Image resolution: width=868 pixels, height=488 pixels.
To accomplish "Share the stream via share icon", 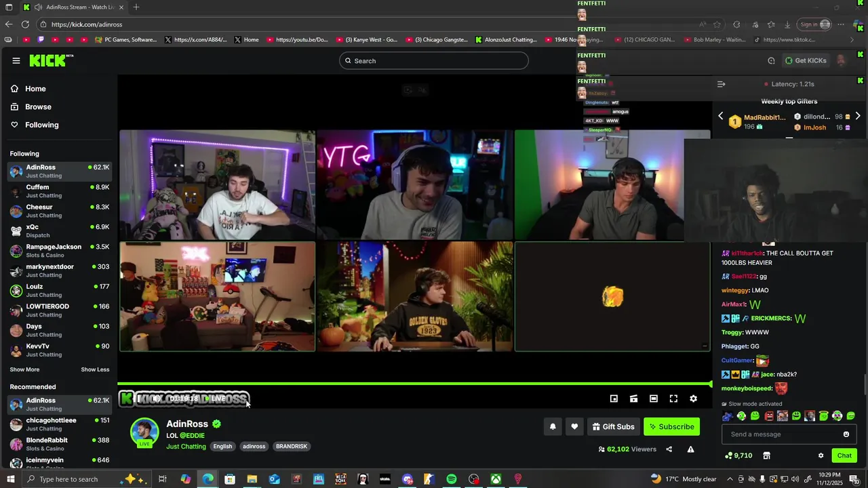I will pyautogui.click(x=669, y=449).
